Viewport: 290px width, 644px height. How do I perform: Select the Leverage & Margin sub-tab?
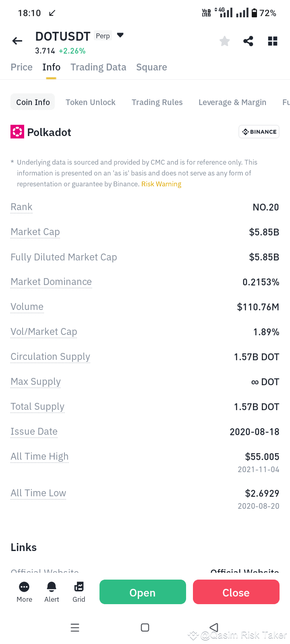232,102
